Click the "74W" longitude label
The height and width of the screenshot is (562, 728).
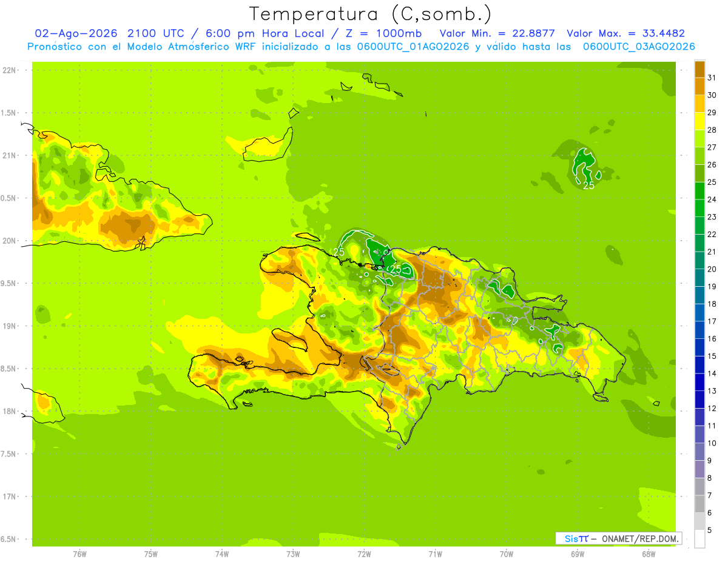click(x=222, y=554)
